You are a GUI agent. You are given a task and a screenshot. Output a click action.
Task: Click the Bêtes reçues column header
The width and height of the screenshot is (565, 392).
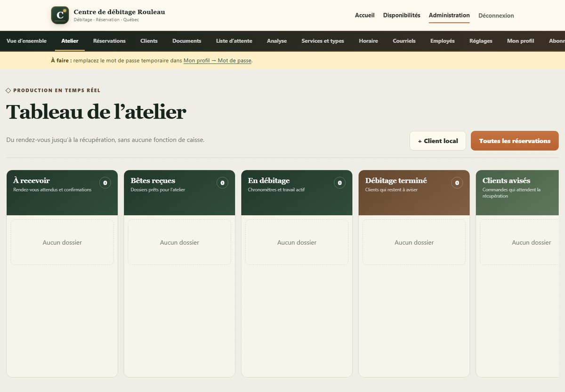click(179, 192)
